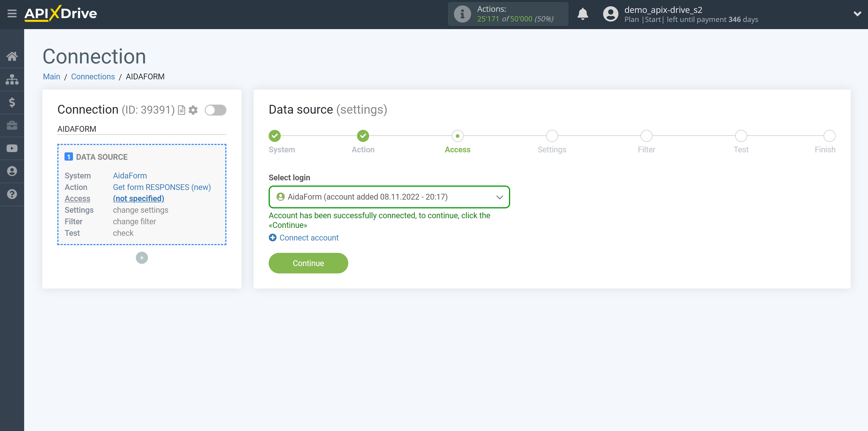Viewport: 868px width, 431px height.
Task: Click the Continue button to proceed
Action: pos(308,263)
